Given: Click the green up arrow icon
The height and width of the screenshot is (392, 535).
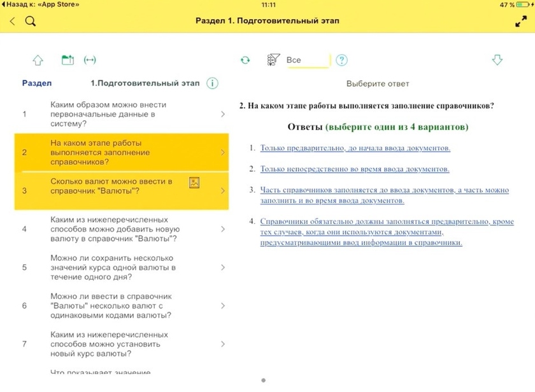Looking at the screenshot, I should [x=38, y=60].
